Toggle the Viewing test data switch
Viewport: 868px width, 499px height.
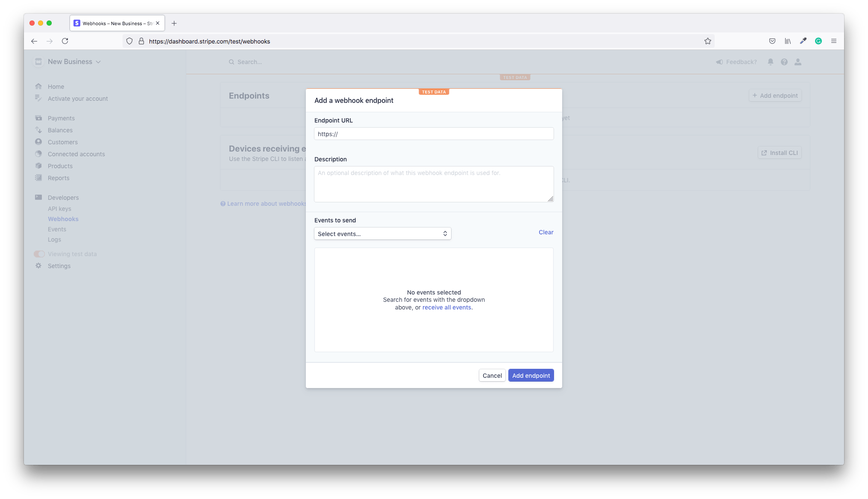coord(39,254)
